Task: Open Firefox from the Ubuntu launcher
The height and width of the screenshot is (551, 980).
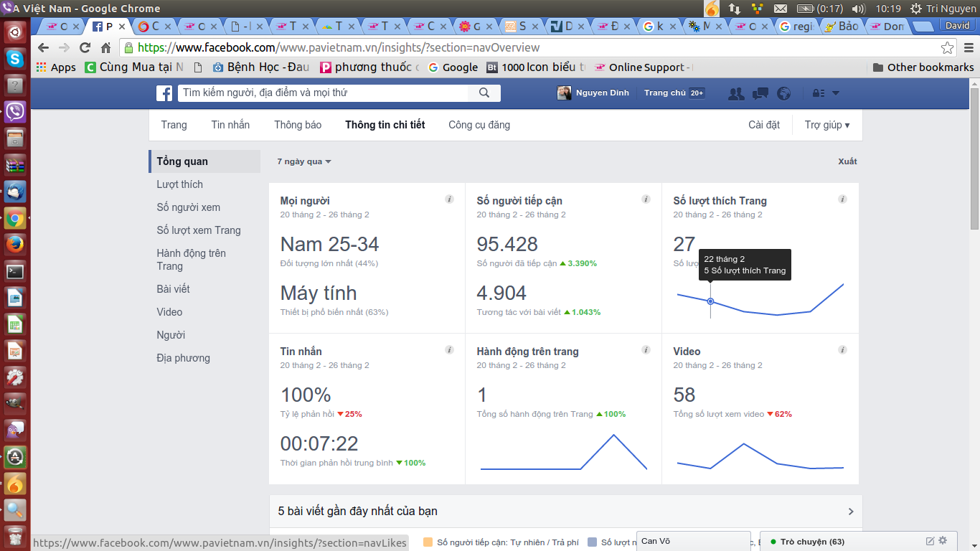Action: [x=15, y=244]
